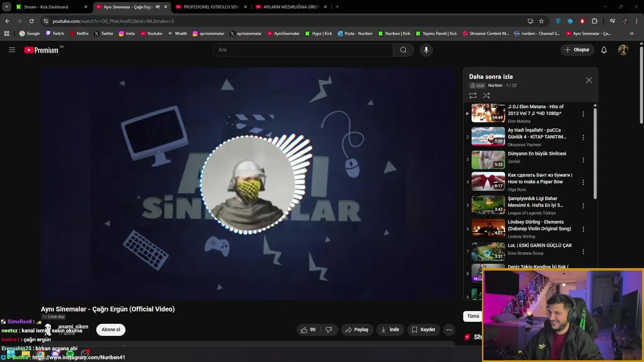This screenshot has height=362, width=644.
Task: Switch to PROFESYONEL FUTBOLCU tab
Action: click(x=212, y=7)
